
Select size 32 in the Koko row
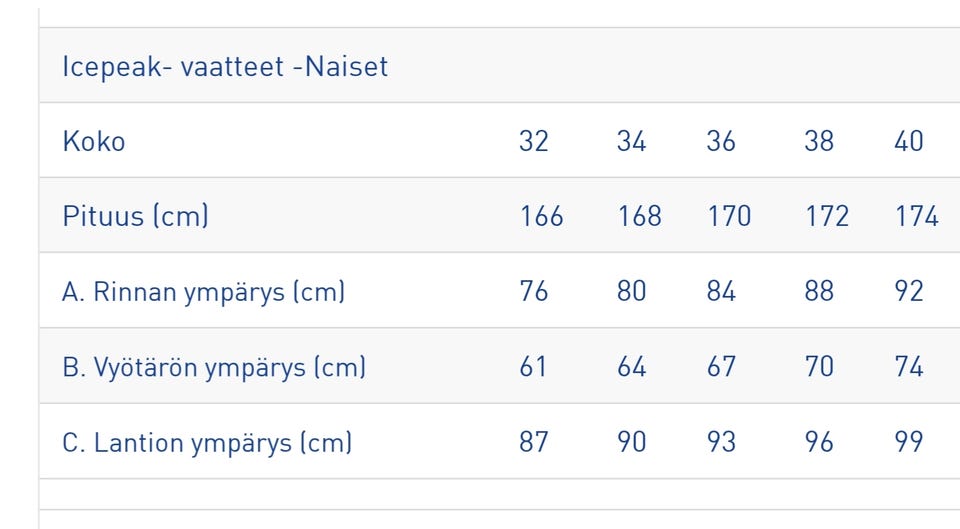pos(534,141)
